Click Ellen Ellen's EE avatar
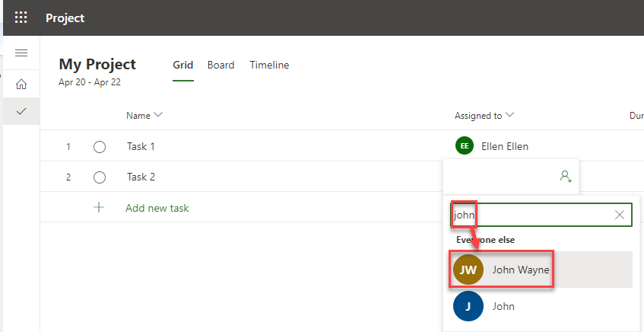This screenshot has height=332, width=644. tap(464, 145)
